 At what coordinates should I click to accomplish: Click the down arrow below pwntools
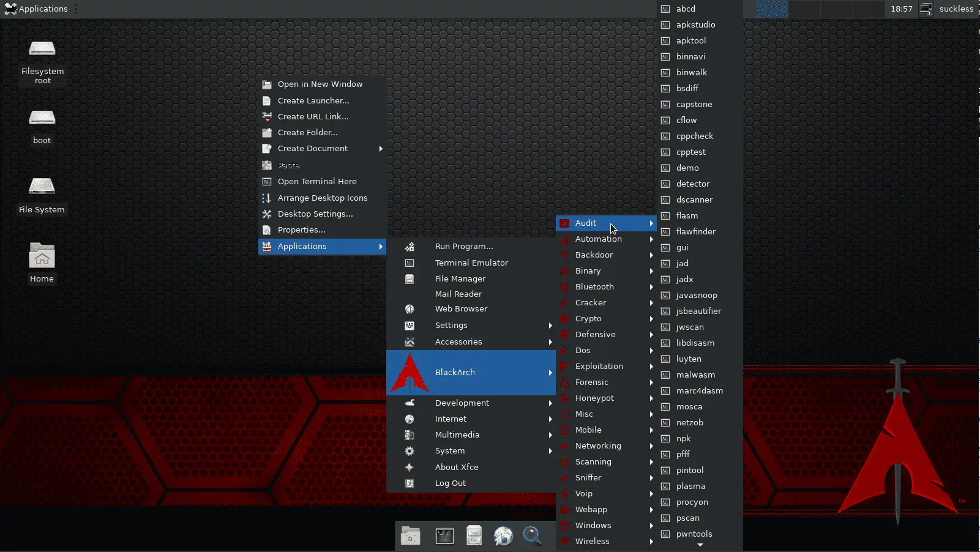700,545
